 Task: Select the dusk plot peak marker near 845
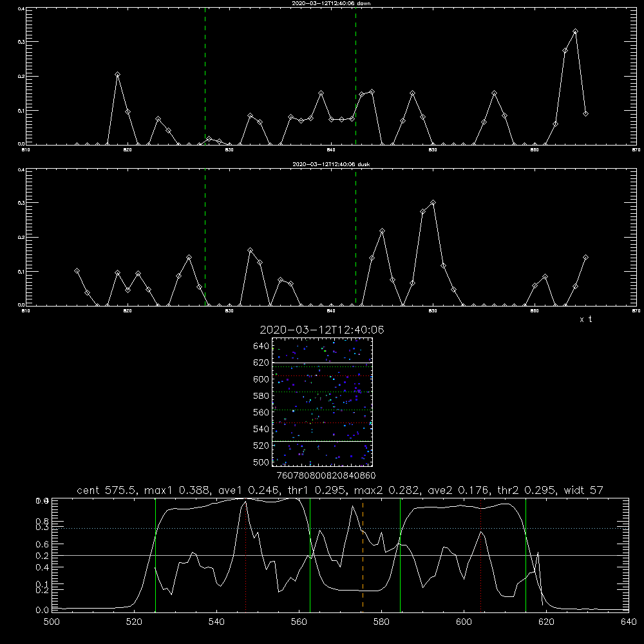point(382,231)
